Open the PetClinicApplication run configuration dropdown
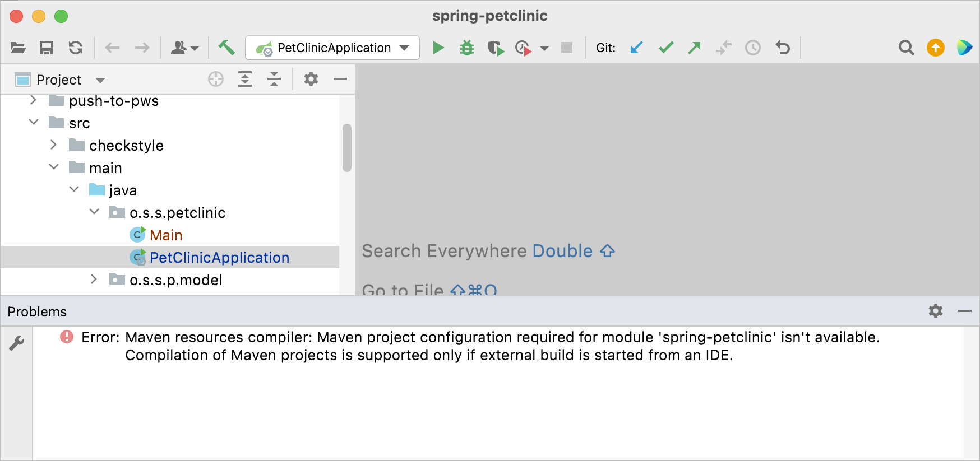Screen dimensions: 980x461 click(x=332, y=48)
